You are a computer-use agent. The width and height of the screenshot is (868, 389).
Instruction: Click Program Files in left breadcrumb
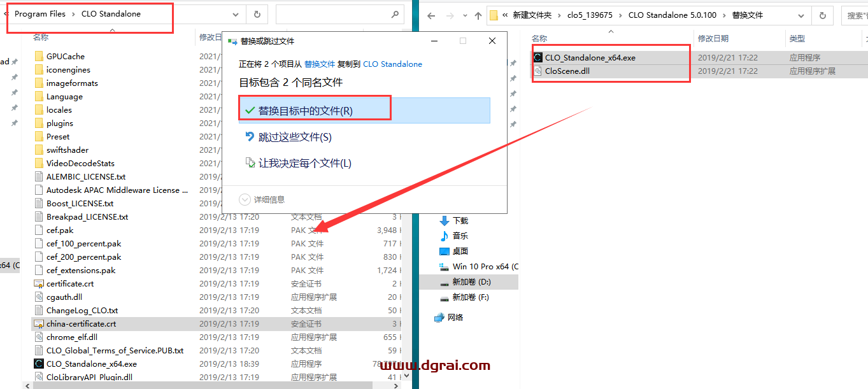40,13
